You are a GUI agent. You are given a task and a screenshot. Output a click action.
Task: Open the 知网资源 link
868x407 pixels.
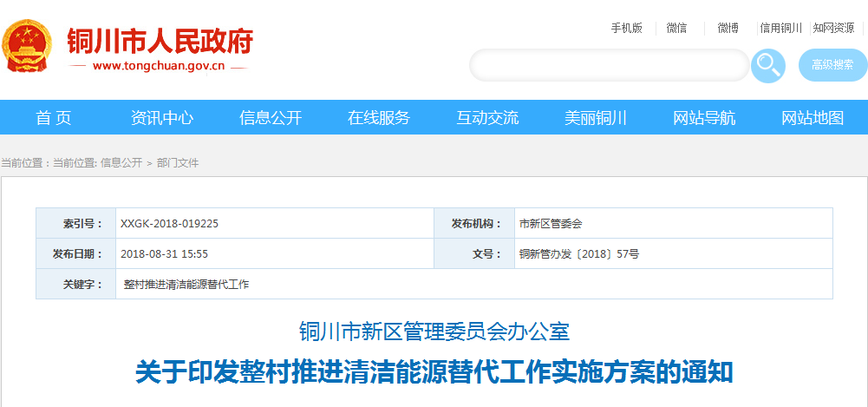click(833, 28)
